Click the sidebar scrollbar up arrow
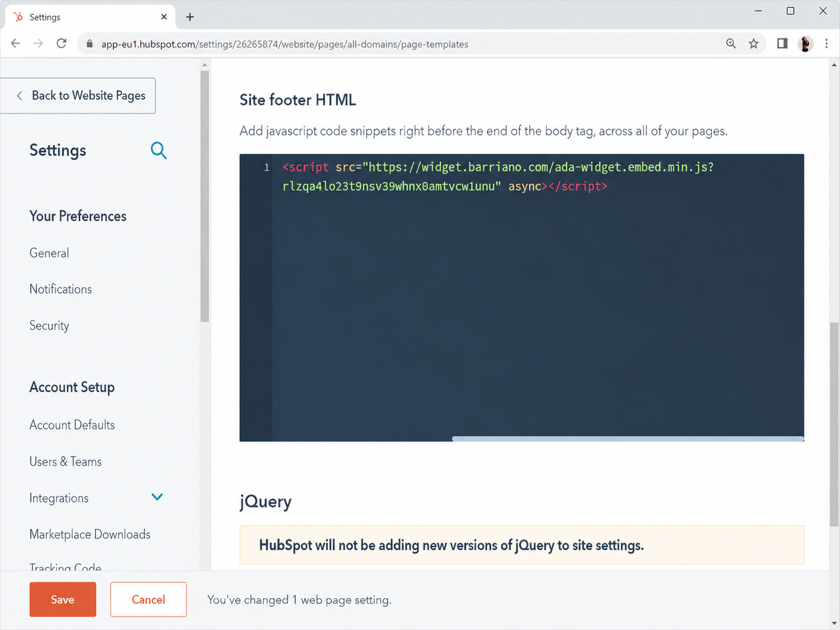 point(204,65)
